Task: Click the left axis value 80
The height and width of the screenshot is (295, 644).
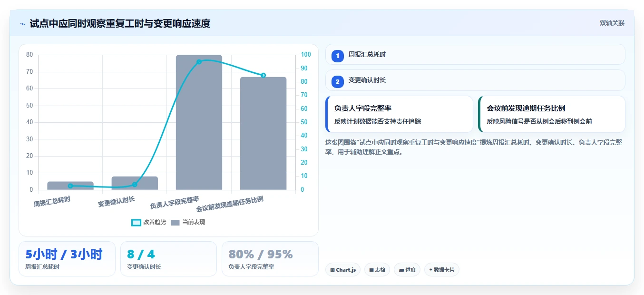Action: pyautogui.click(x=29, y=55)
